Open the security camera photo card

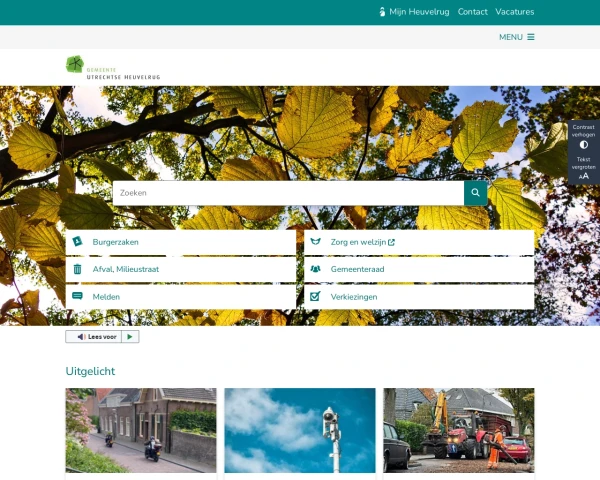tap(300, 431)
